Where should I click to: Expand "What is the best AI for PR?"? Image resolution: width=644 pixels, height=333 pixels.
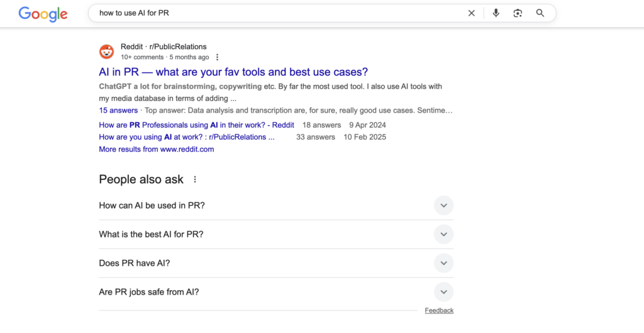[x=443, y=234]
